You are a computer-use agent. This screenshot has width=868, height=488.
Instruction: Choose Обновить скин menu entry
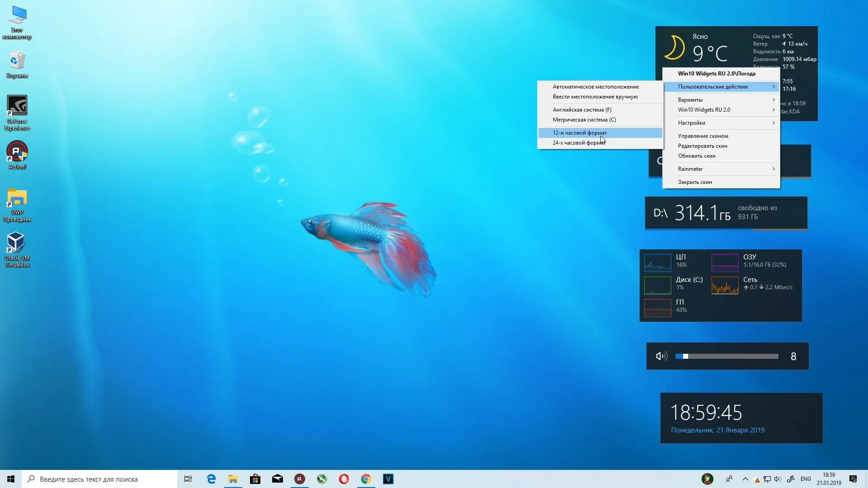point(697,156)
